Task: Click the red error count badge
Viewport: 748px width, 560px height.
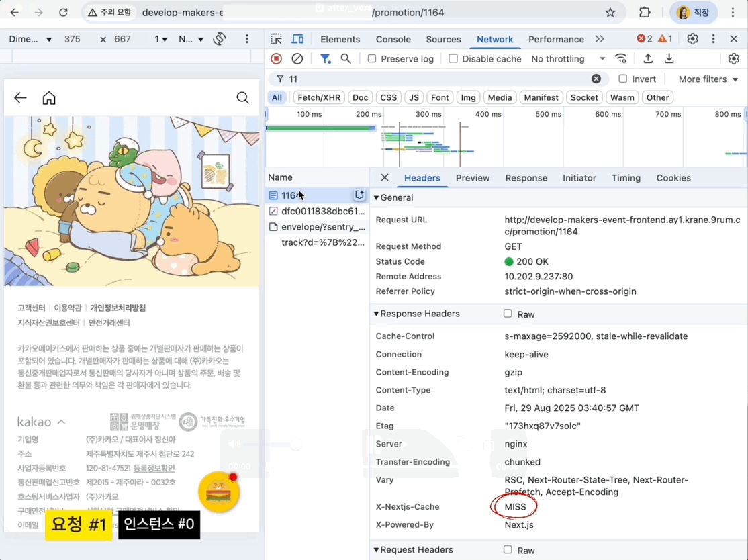Action: tap(645, 39)
